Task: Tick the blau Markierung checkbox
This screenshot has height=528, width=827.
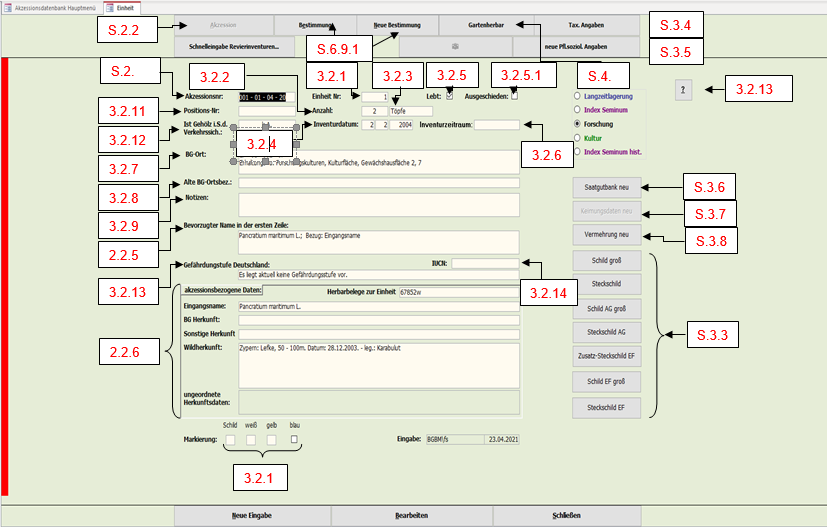Action: pyautogui.click(x=294, y=439)
